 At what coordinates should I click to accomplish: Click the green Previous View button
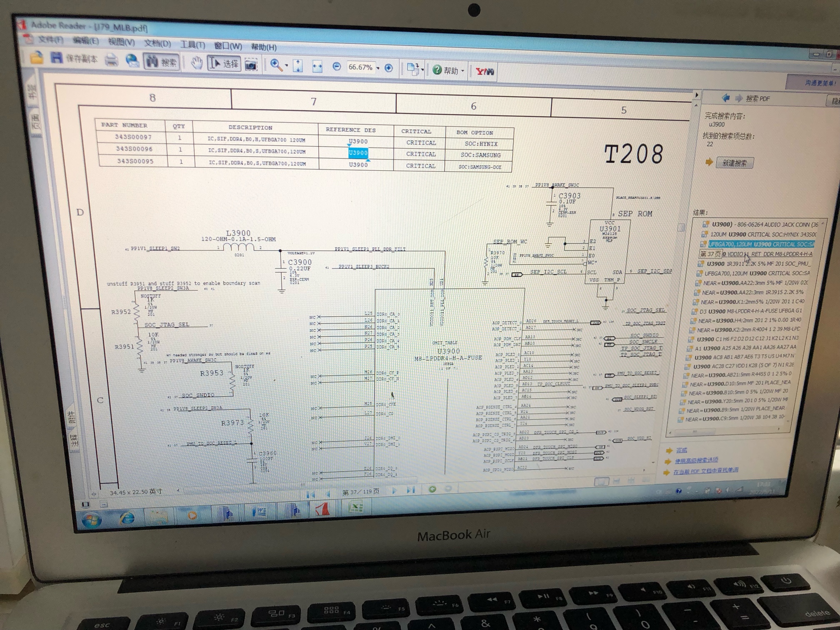pyautogui.click(x=432, y=489)
